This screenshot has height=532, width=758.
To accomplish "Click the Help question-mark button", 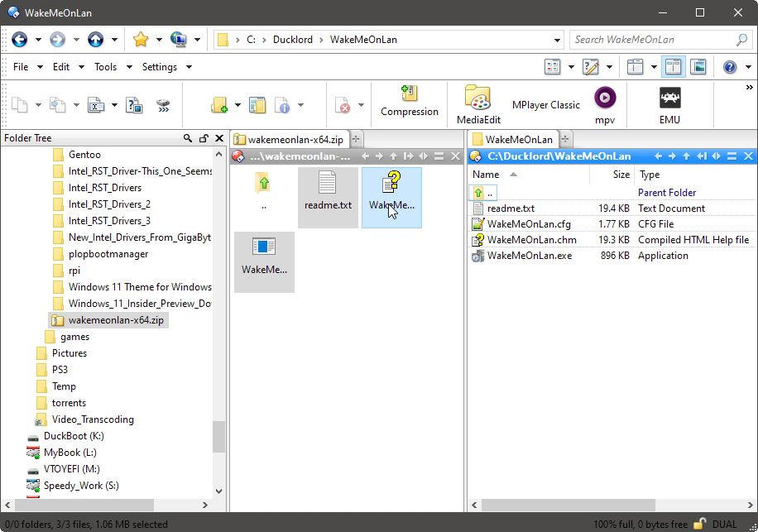I will click(730, 66).
